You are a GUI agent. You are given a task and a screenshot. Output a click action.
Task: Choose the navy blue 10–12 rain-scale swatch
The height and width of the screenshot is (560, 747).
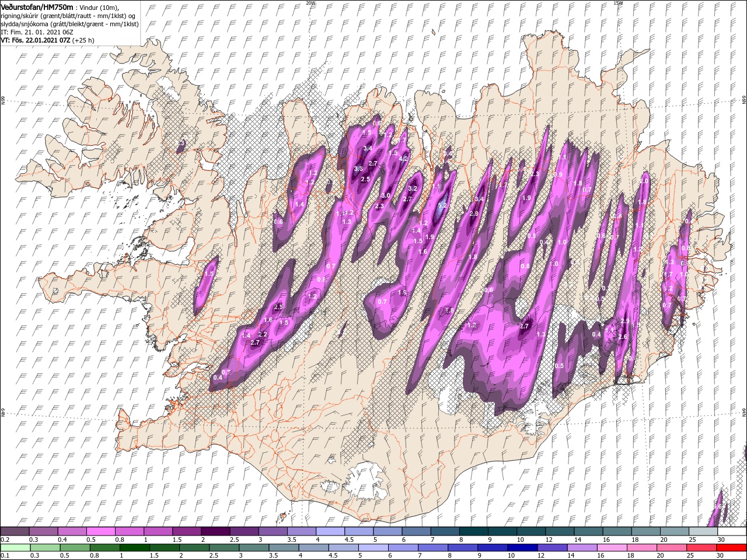click(522, 548)
